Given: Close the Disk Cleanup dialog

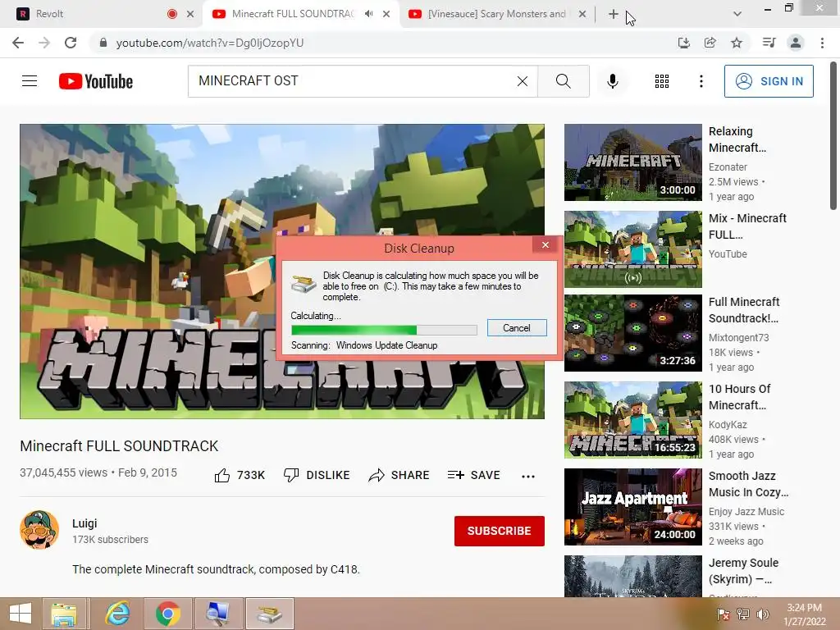Looking at the screenshot, I should pos(546,244).
